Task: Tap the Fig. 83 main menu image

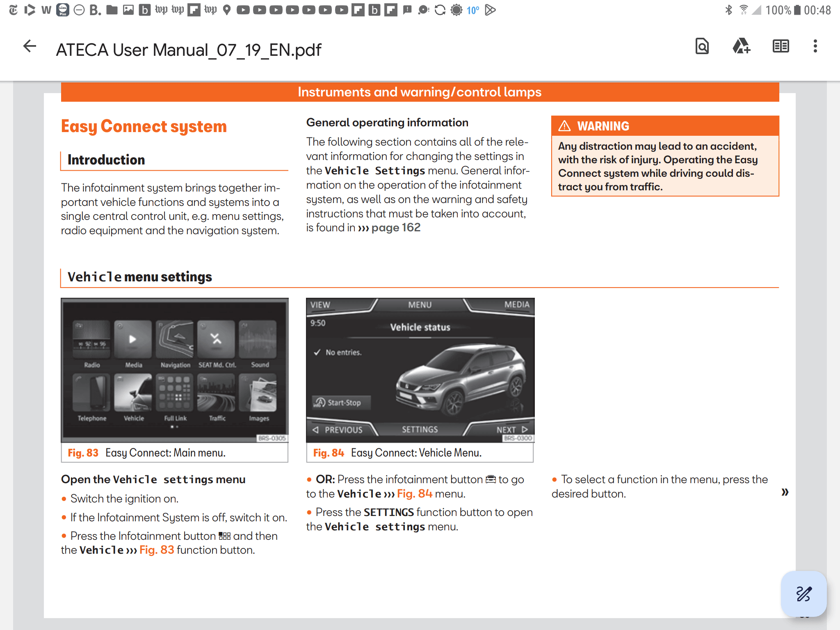Action: tap(175, 370)
